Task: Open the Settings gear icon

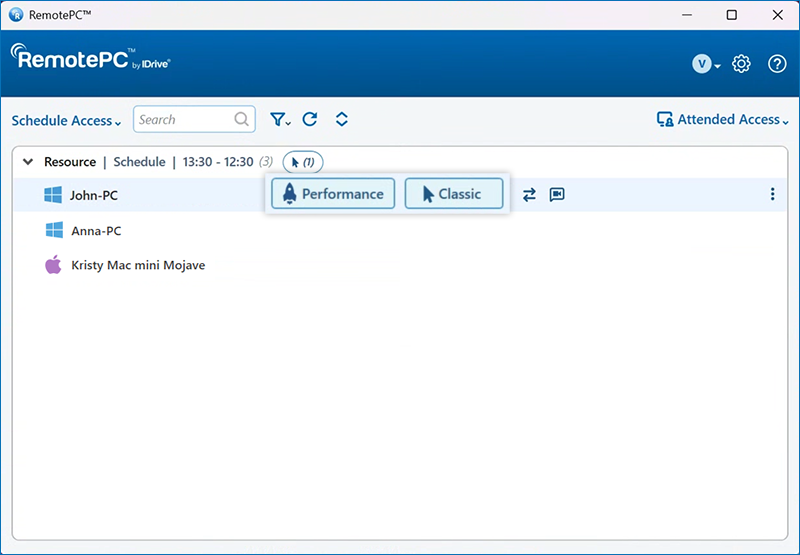Action: [x=741, y=64]
